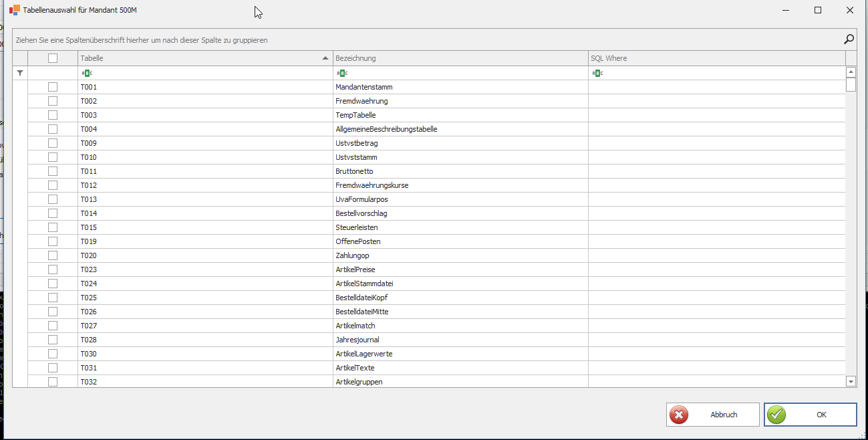Select the Steuerleisten cell
Image resolution: width=868 pixels, height=440 pixels.
(x=460, y=227)
